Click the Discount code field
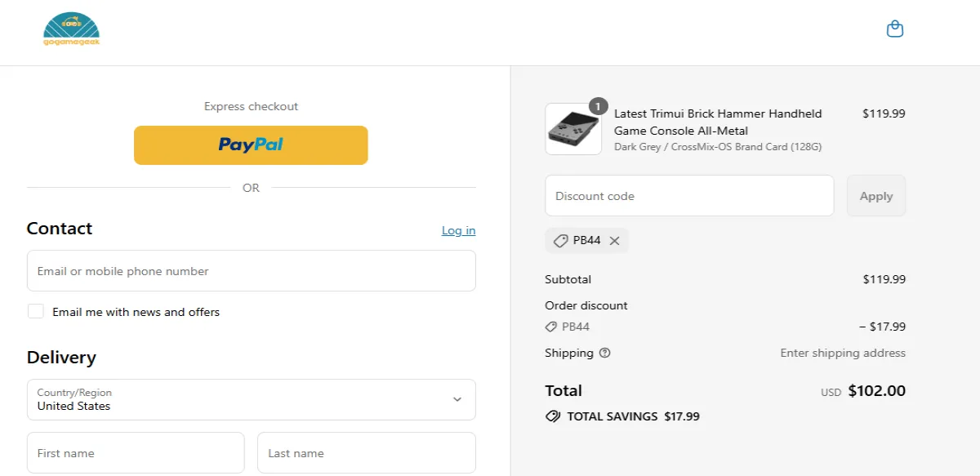This screenshot has height=476, width=980. [x=688, y=195]
